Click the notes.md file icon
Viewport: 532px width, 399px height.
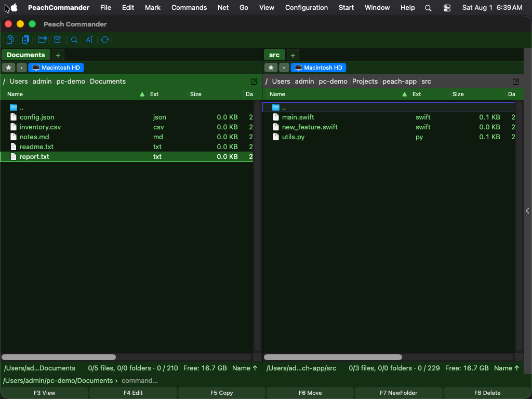[x=13, y=137]
